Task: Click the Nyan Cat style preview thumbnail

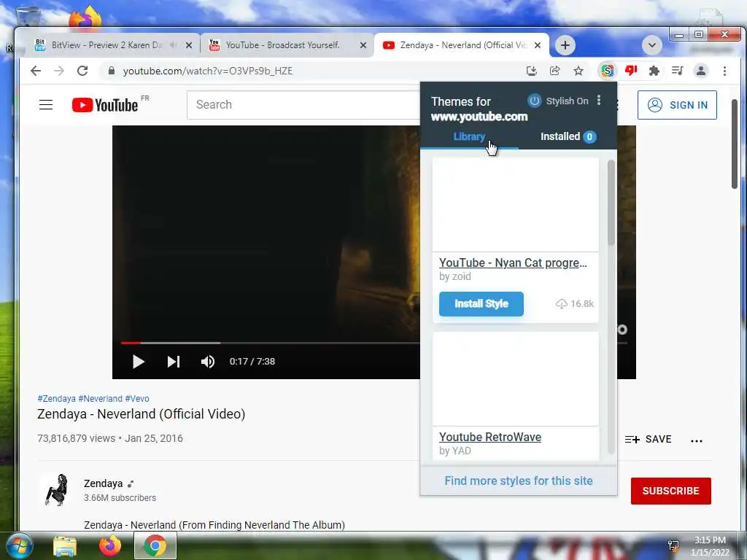Action: click(516, 205)
